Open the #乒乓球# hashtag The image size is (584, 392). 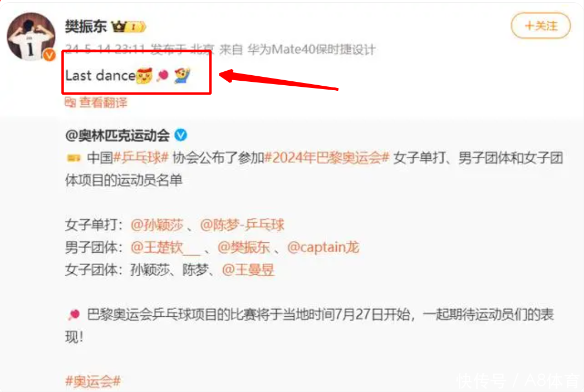[141, 158]
